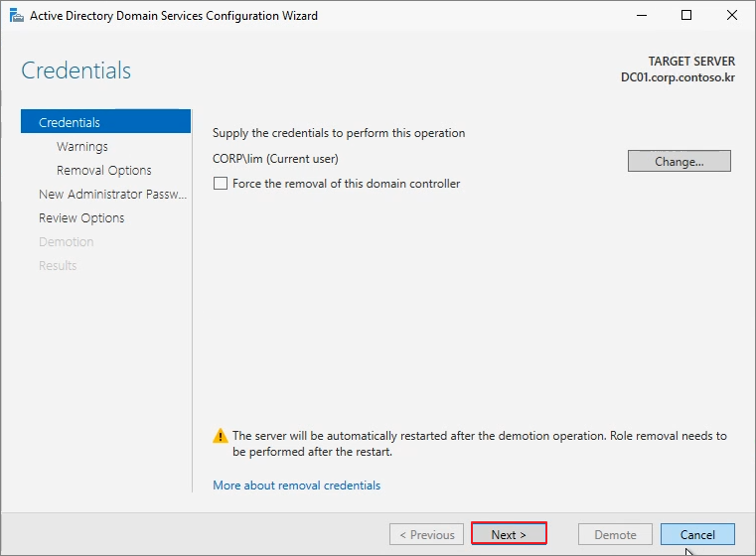This screenshot has width=756, height=556.
Task: Select the Credentials step in sidebar
Action: pyautogui.click(x=105, y=122)
